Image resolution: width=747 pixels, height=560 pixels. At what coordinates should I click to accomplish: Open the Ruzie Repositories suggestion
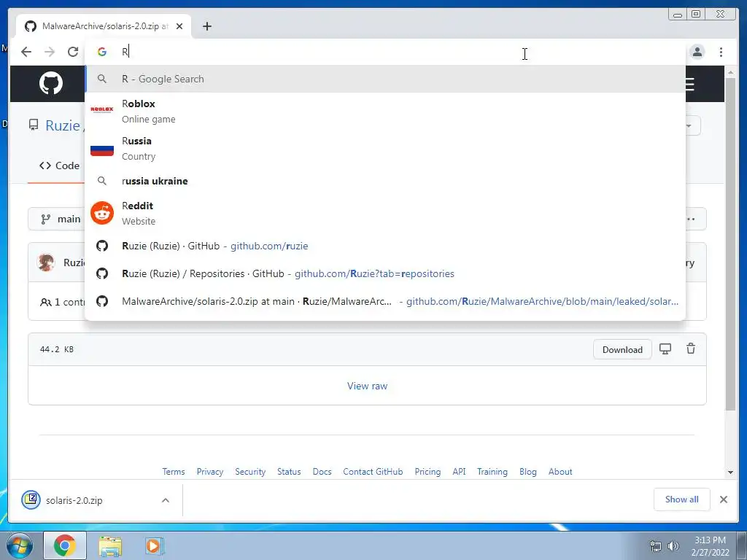point(385,273)
